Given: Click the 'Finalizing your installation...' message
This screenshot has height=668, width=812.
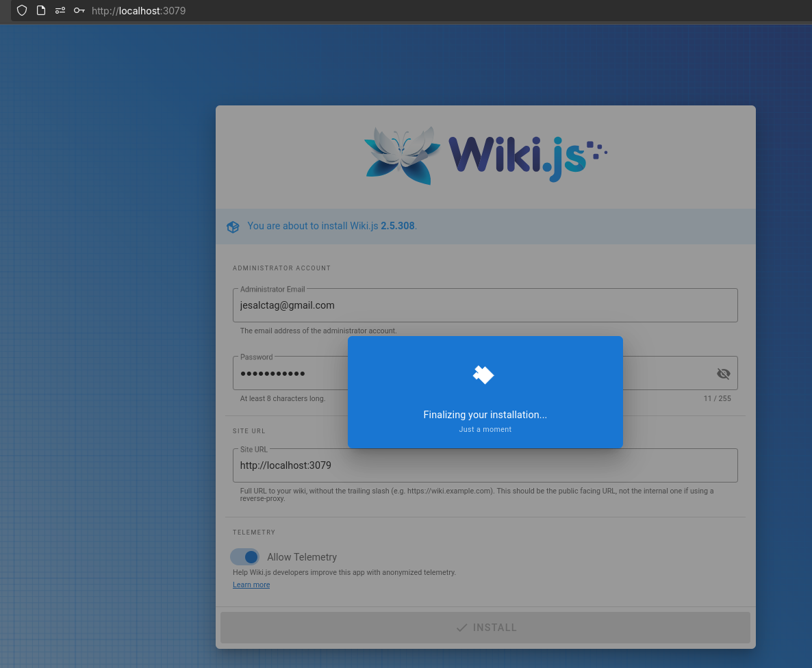Looking at the screenshot, I should (485, 415).
